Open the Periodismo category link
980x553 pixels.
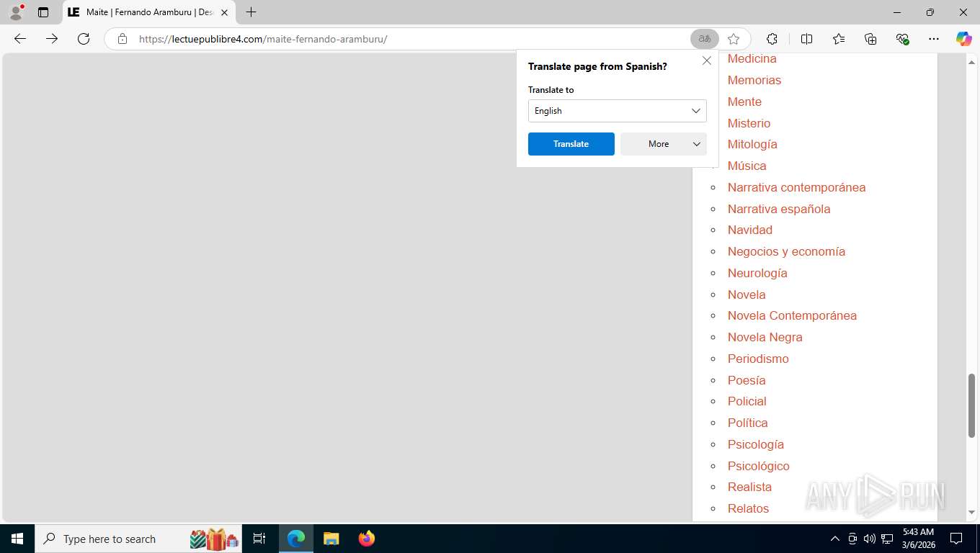[758, 359]
